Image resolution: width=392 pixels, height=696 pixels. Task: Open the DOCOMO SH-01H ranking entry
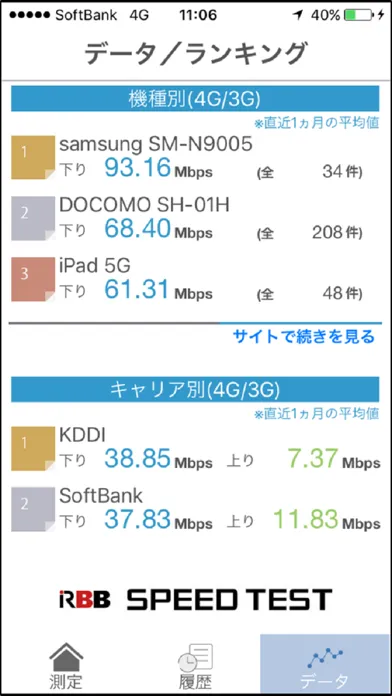click(x=195, y=218)
